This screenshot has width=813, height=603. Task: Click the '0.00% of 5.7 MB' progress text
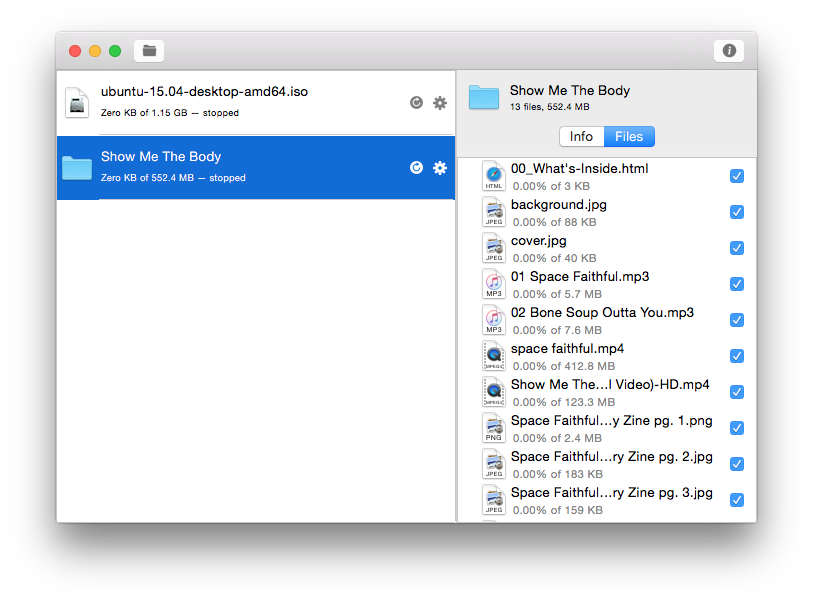click(557, 295)
